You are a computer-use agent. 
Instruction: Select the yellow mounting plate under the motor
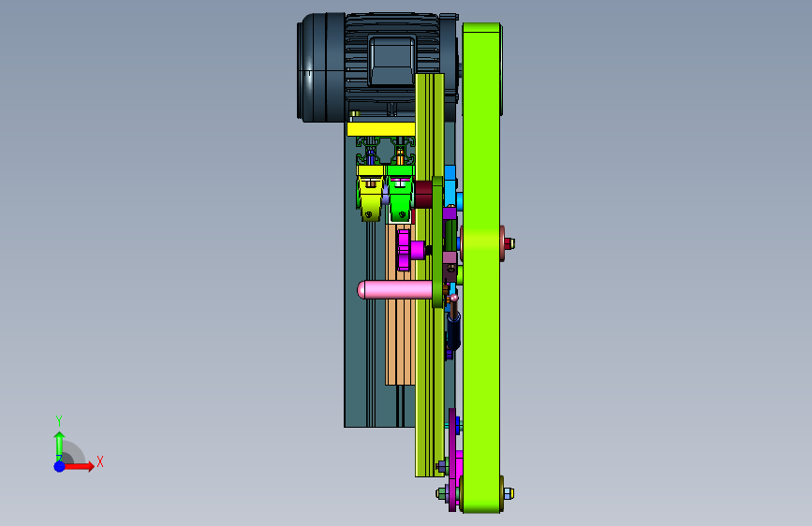click(380, 129)
